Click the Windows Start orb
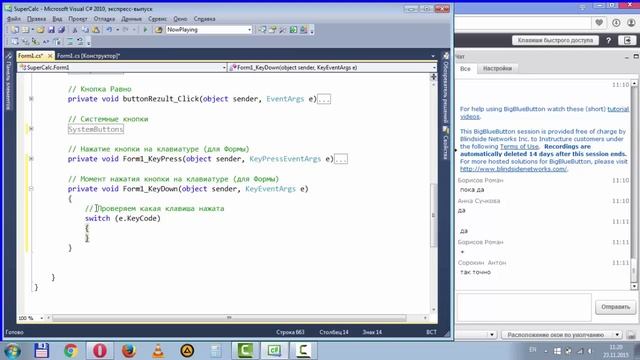The image size is (640, 360). (x=12, y=351)
